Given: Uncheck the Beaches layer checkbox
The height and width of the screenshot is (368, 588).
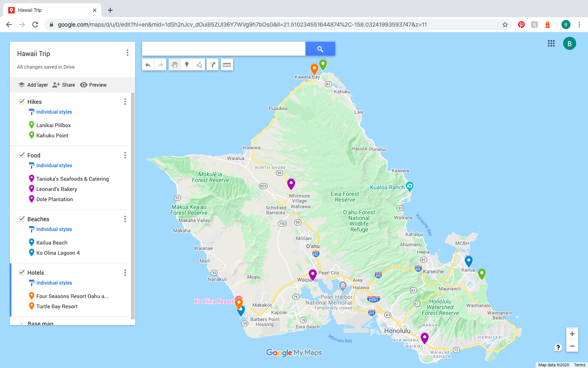Looking at the screenshot, I should coord(22,219).
